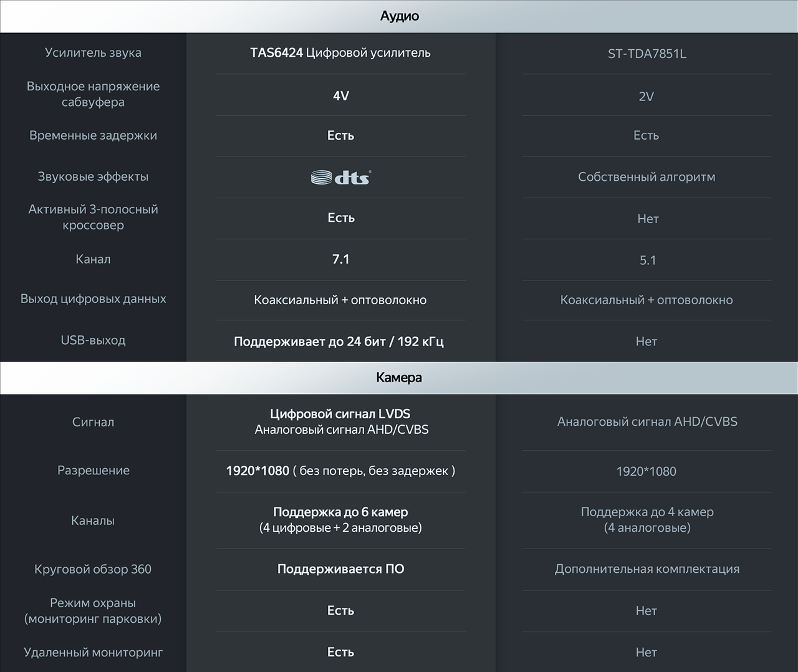
Task: Click Цифровой сигнал LVDS text
Action: point(340,414)
